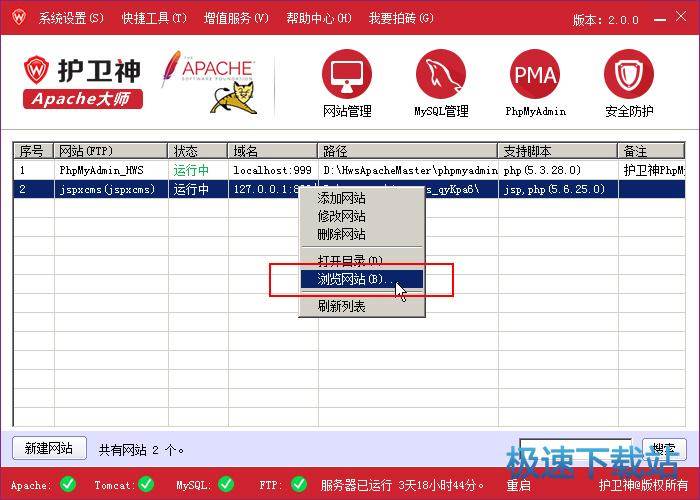Click the 新建网站 button

click(49, 448)
